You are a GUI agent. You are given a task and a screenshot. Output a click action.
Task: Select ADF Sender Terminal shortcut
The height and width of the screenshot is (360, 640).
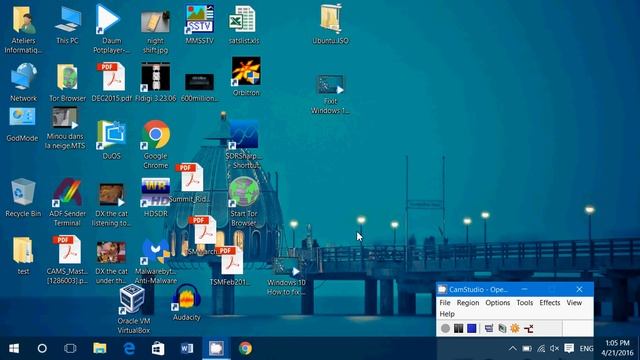coord(67,202)
